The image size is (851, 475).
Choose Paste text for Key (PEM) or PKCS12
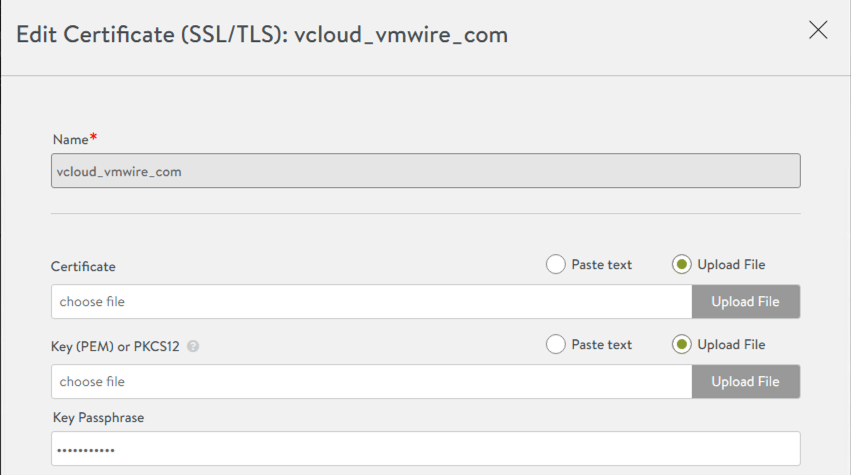point(556,345)
